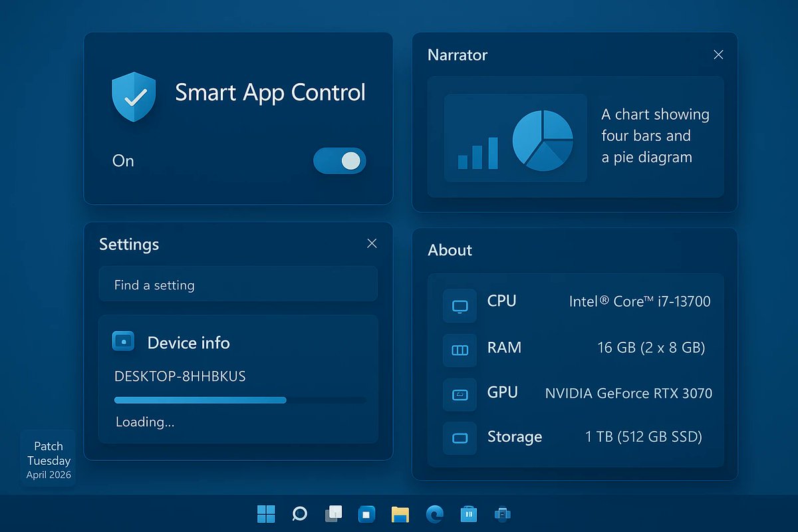This screenshot has width=798, height=532.
Task: Select the 1 TB (512 GB SSD) value
Action: tap(644, 437)
